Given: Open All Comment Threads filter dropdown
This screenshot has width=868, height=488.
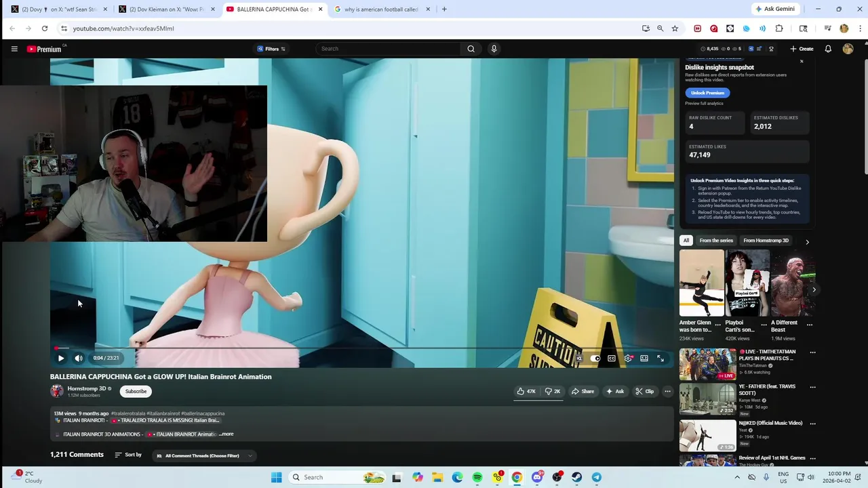Looking at the screenshot, I should tap(205, 455).
